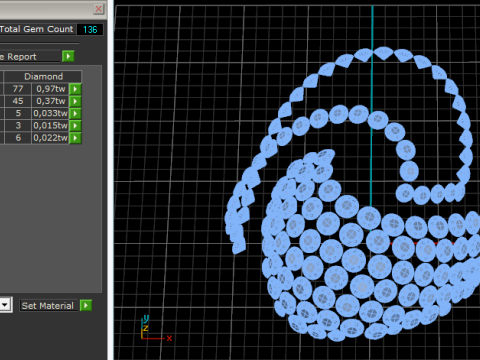Select the 45 gem count cell
The height and width of the screenshot is (360, 480).
18,101
